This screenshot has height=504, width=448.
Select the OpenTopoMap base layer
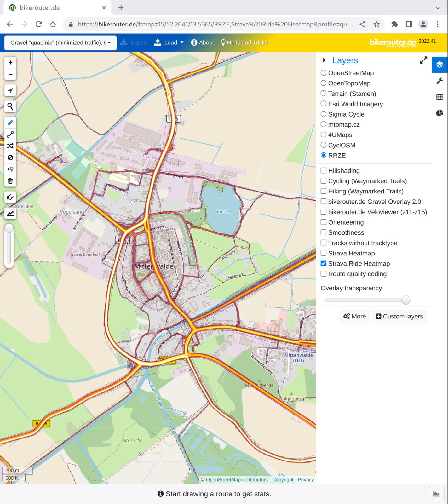(323, 83)
